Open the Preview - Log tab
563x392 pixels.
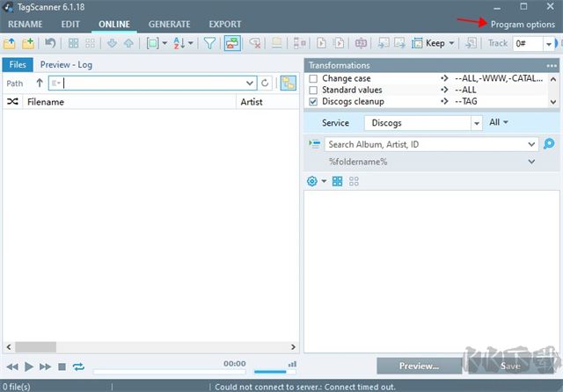click(66, 64)
